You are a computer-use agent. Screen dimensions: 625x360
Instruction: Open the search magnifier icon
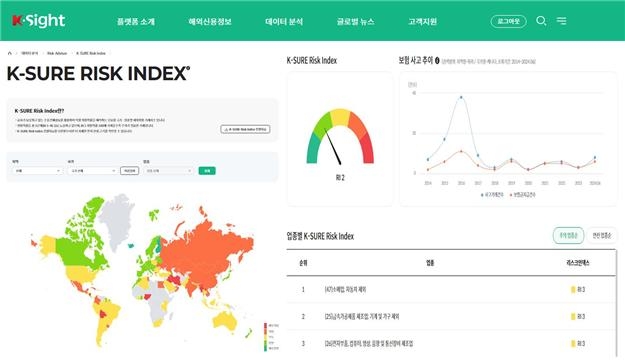(541, 21)
